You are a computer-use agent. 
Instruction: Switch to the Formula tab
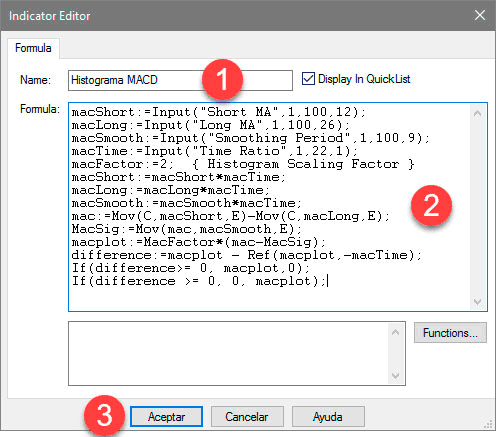click(x=33, y=48)
